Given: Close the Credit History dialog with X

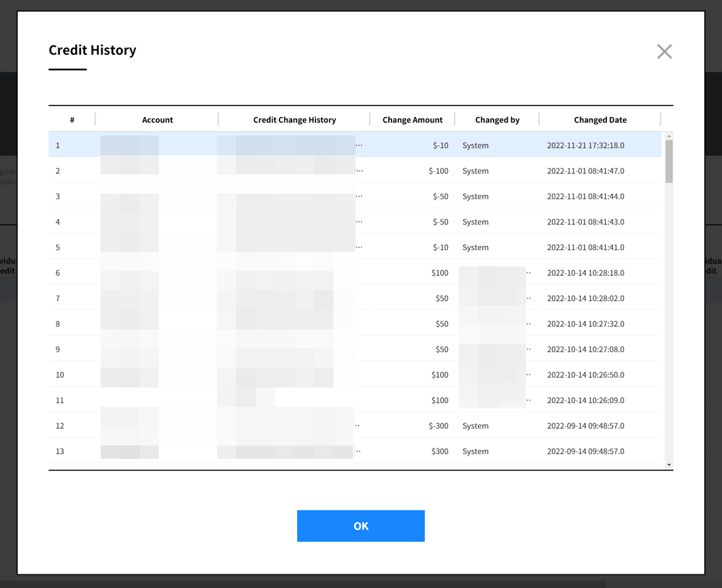Looking at the screenshot, I should (x=664, y=52).
